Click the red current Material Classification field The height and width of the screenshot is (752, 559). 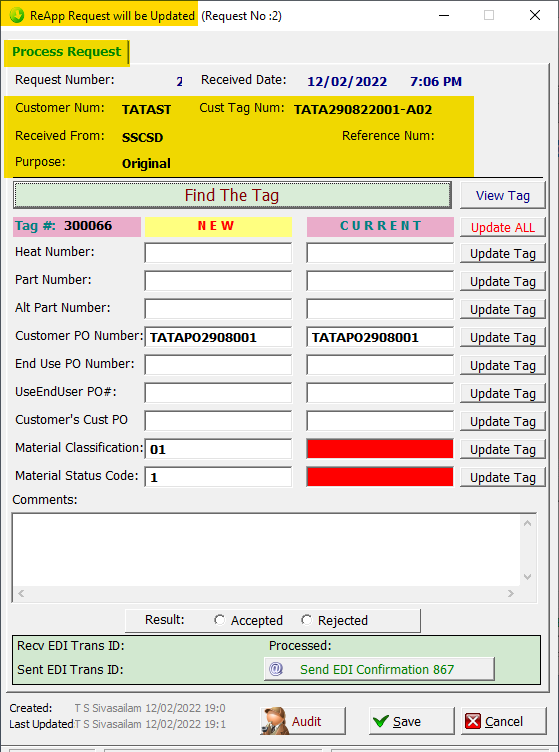coord(380,449)
